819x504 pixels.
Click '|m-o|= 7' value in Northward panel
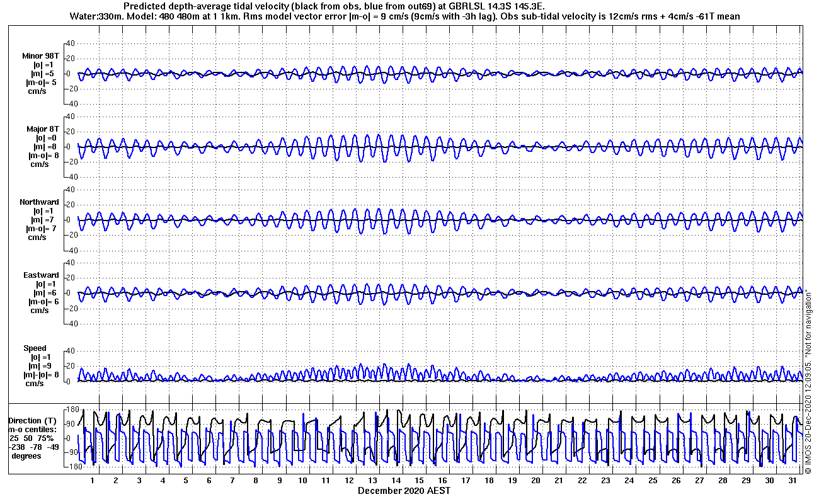point(41,229)
